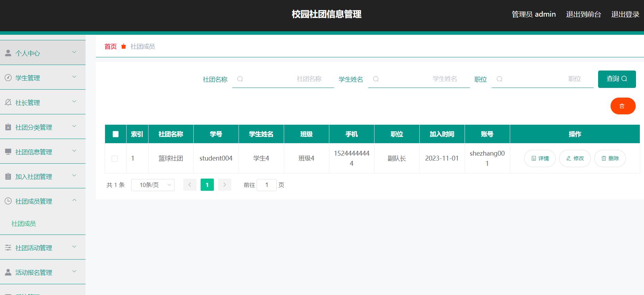Click the 删除 button for 学生4

(x=610, y=158)
